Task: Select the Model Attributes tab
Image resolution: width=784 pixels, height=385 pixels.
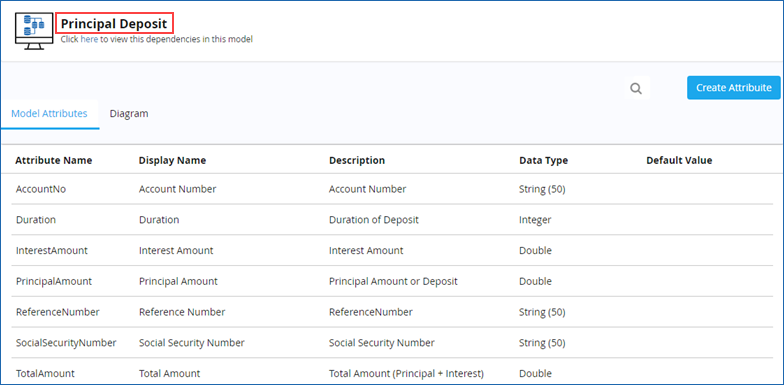Action: [50, 114]
